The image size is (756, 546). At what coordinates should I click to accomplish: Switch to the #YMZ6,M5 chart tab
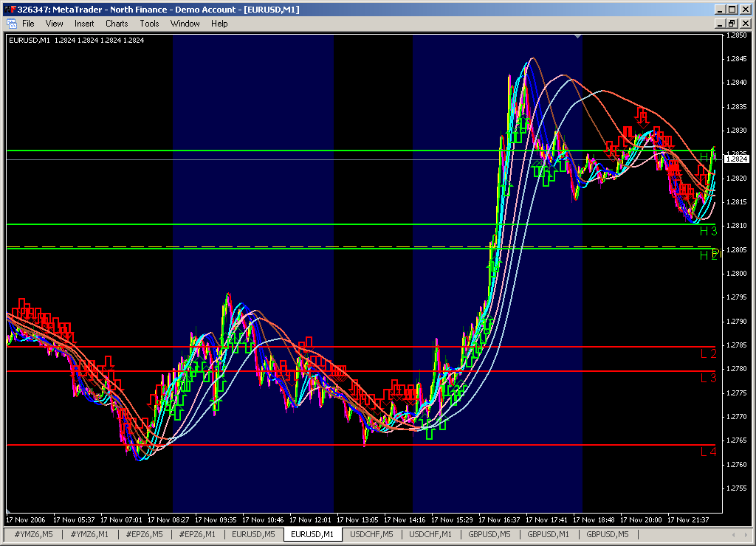coord(32,534)
